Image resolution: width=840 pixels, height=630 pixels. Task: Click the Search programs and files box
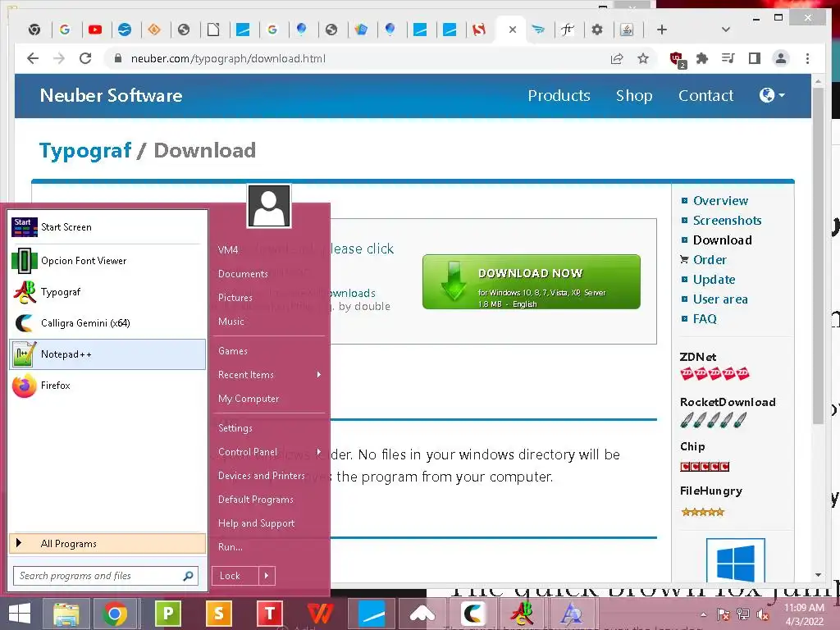[x=106, y=576]
